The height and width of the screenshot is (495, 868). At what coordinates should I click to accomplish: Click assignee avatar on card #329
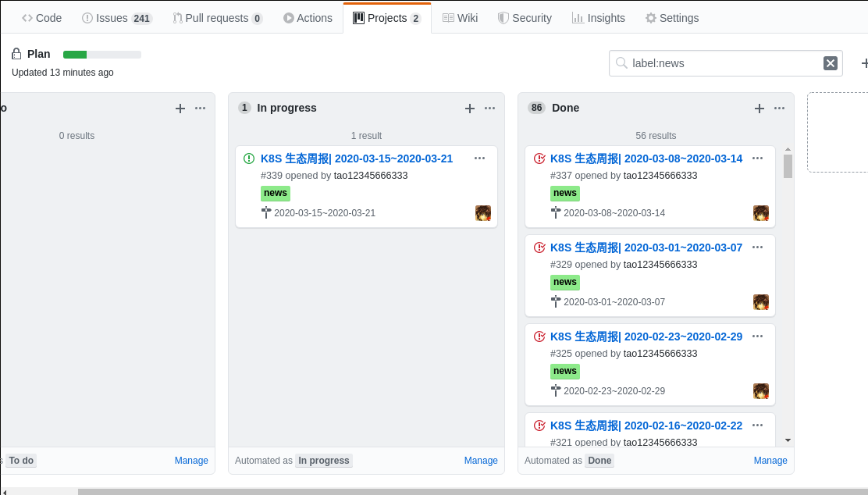pyautogui.click(x=761, y=302)
